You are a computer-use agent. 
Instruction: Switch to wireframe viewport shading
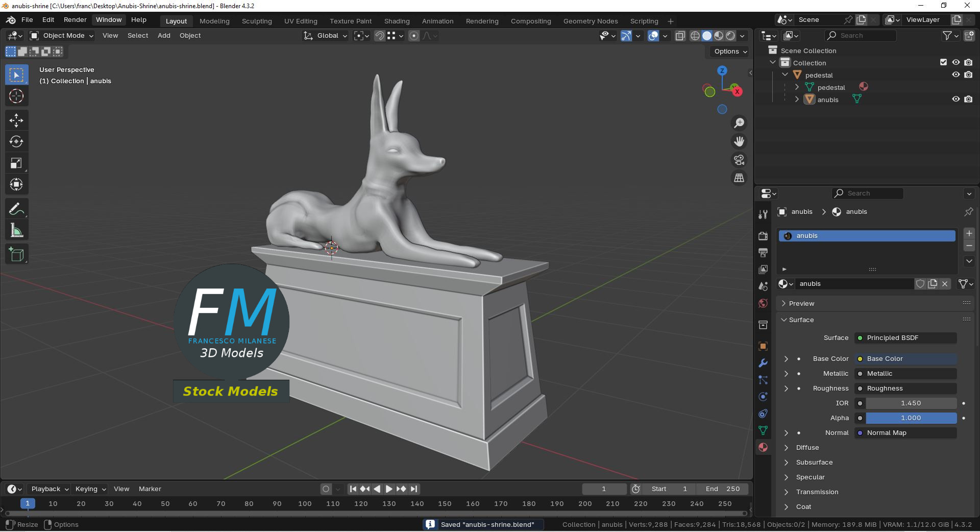[695, 36]
